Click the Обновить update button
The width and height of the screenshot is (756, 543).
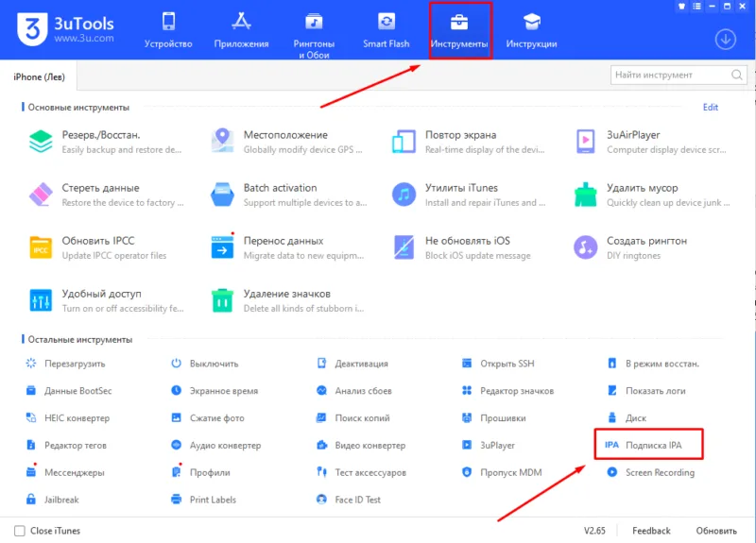point(716,531)
